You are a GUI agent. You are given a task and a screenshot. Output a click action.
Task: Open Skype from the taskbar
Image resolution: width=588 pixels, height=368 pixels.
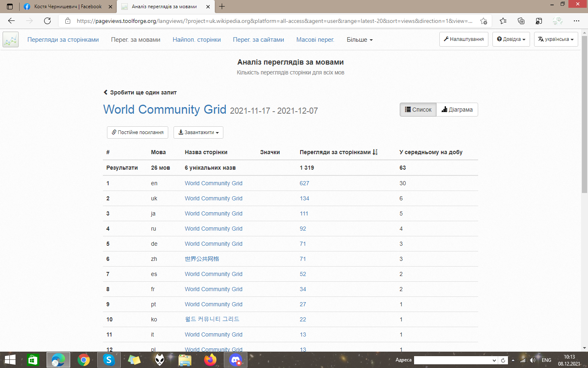pyautogui.click(x=109, y=360)
